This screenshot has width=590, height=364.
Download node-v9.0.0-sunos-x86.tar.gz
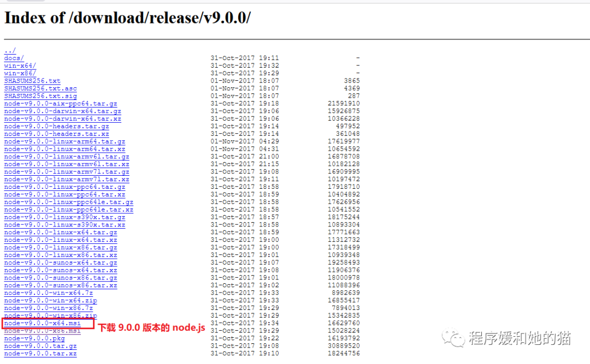click(61, 278)
